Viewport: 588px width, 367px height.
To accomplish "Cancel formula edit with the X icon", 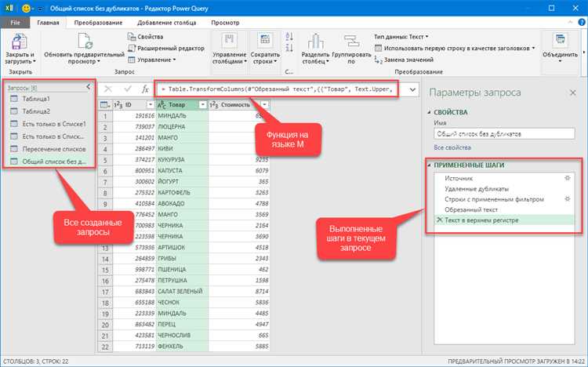I will (x=108, y=89).
